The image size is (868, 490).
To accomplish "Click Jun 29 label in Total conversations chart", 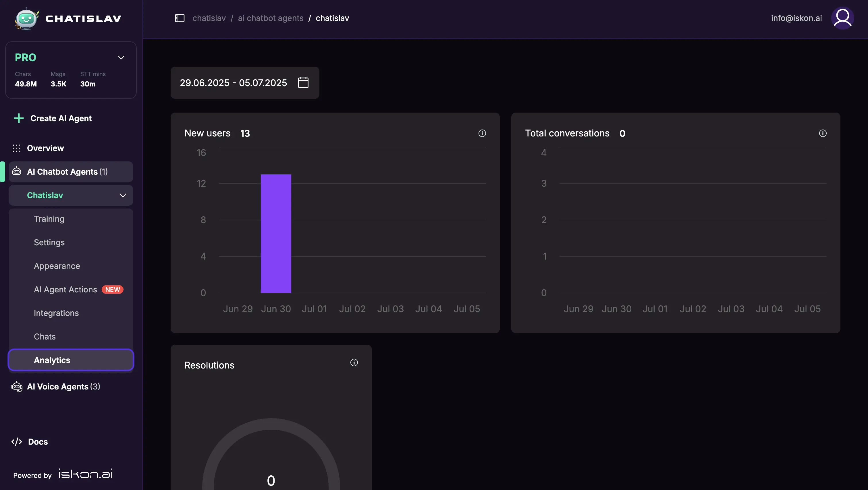I will tap(578, 309).
